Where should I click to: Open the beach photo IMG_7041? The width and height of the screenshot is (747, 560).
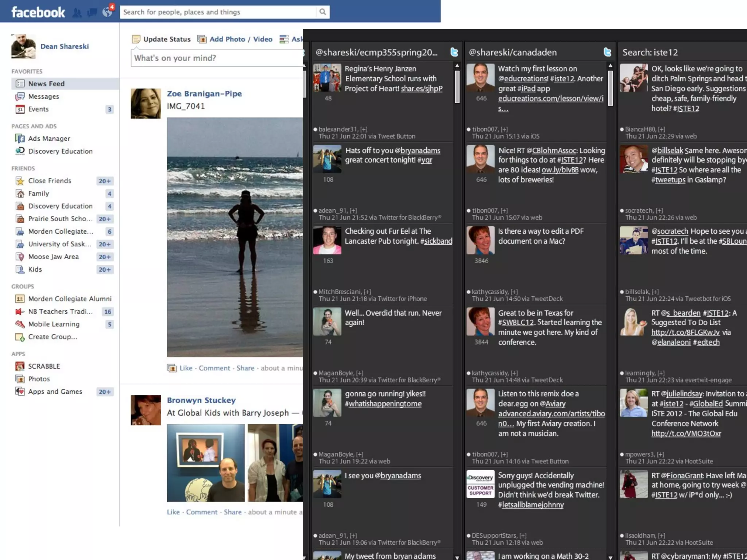pos(235,237)
